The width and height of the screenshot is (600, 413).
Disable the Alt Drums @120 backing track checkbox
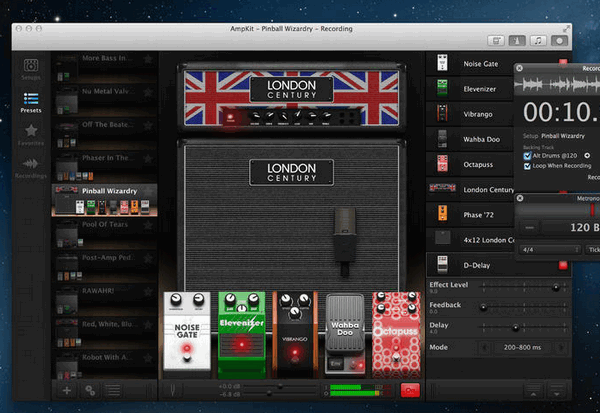tap(527, 156)
